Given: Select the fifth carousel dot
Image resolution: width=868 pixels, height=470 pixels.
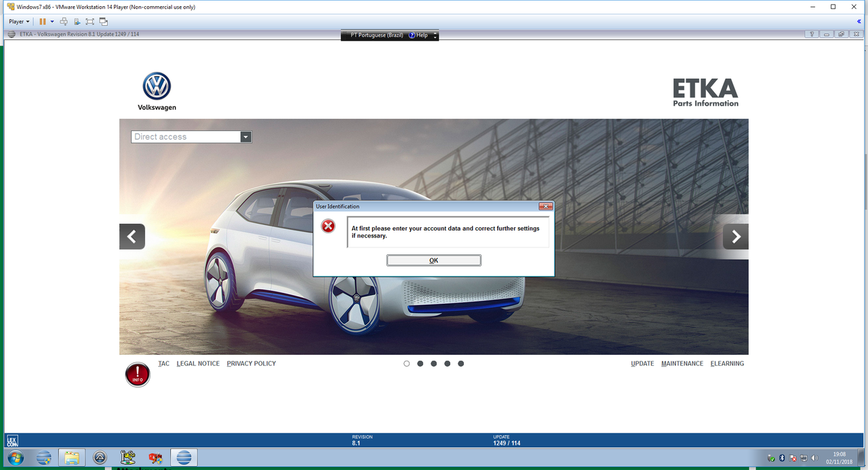Looking at the screenshot, I should click(x=461, y=364).
